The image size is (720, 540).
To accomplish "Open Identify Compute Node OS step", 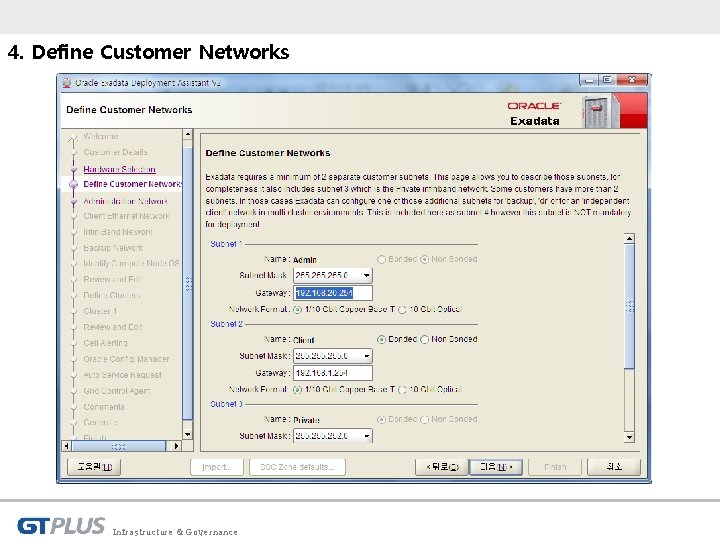I will coord(131,264).
